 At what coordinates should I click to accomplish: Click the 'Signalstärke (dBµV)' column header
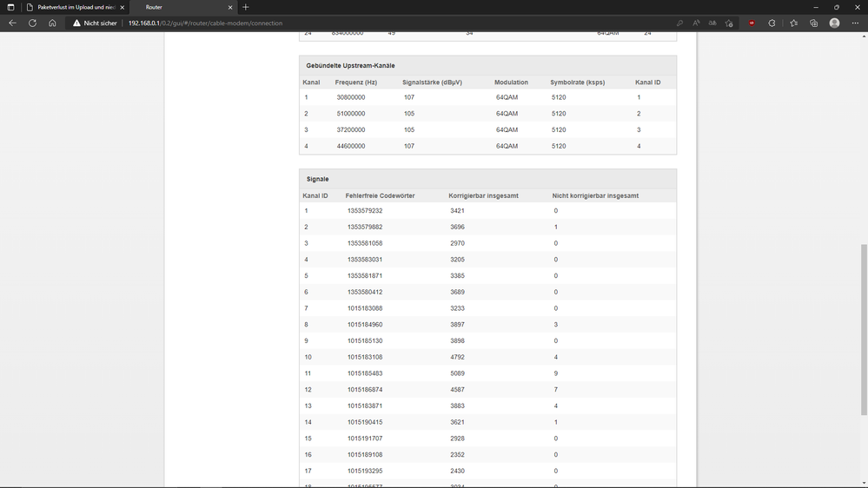click(x=432, y=82)
